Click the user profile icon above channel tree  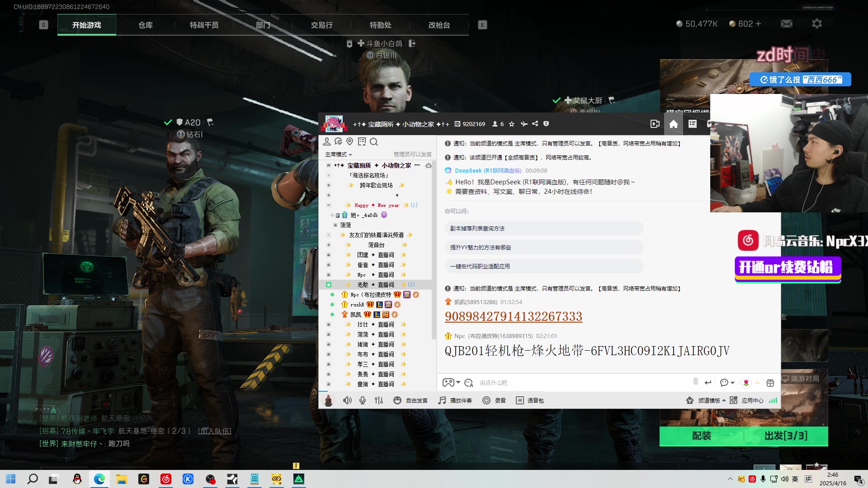326,142
